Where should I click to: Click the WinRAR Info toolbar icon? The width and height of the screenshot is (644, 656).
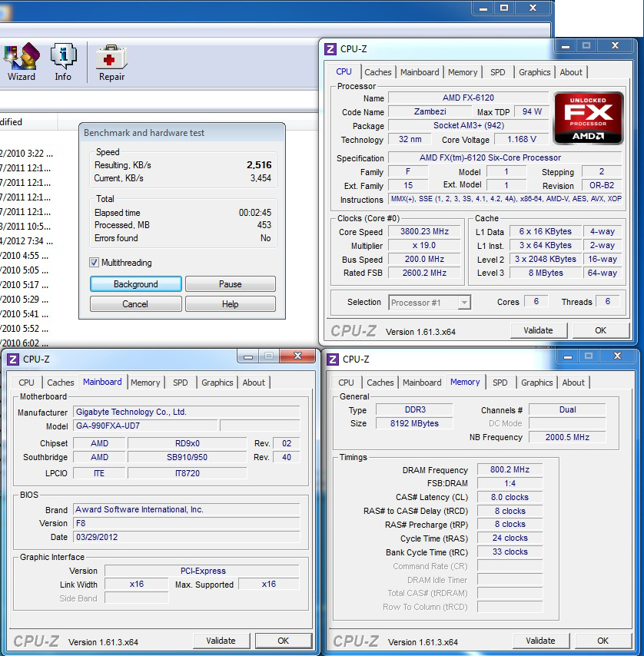coord(63,62)
